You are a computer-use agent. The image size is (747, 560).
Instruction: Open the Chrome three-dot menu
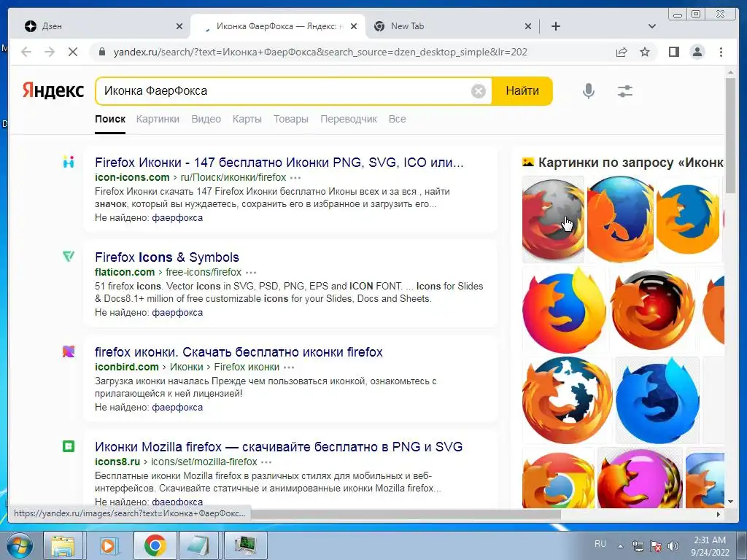click(x=721, y=52)
